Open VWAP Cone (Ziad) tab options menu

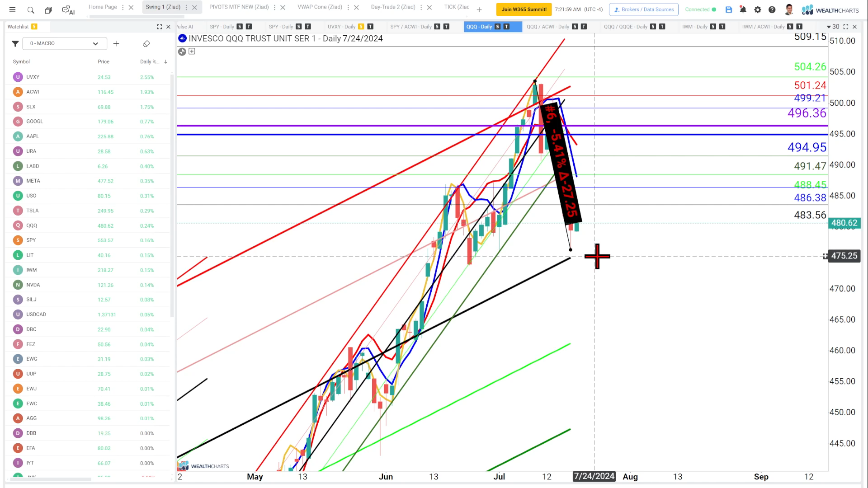pos(348,7)
